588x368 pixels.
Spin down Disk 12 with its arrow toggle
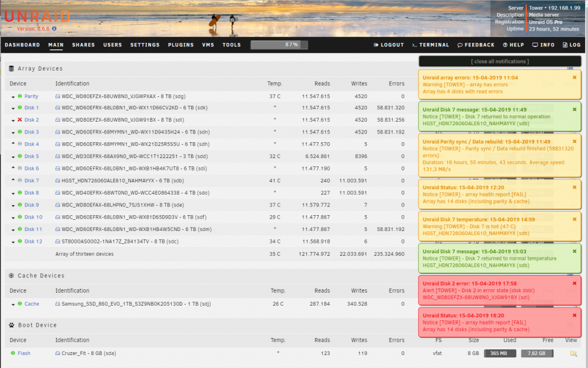(13, 242)
